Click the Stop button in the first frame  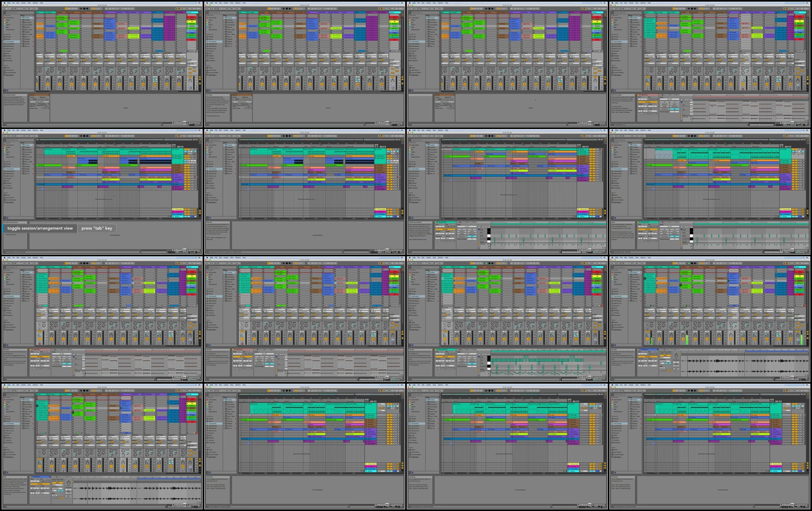click(84, 9)
